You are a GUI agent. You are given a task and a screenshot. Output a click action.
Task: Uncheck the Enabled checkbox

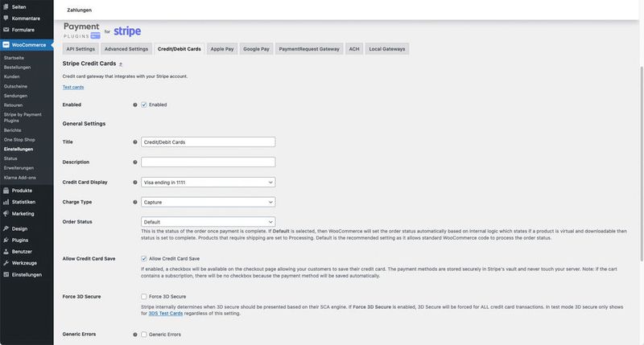[x=144, y=105]
